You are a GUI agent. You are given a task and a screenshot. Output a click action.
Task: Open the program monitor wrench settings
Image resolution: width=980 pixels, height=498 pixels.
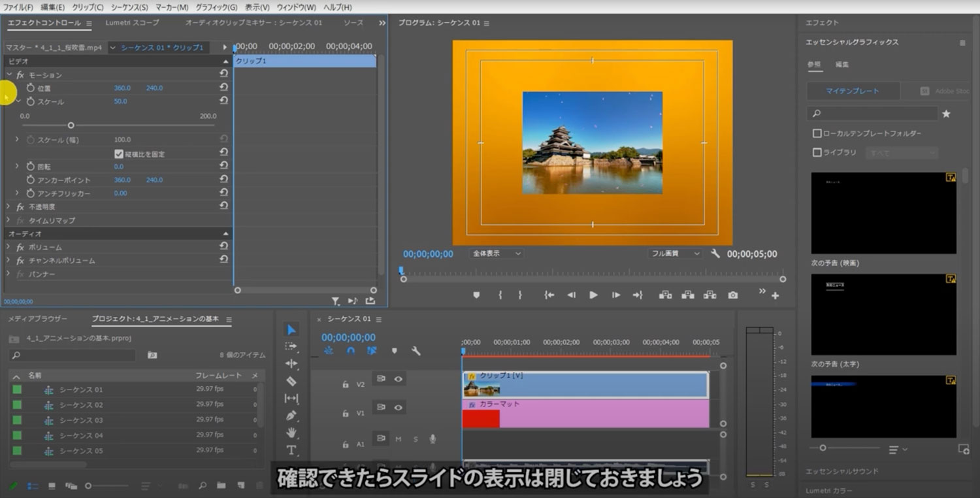click(715, 254)
